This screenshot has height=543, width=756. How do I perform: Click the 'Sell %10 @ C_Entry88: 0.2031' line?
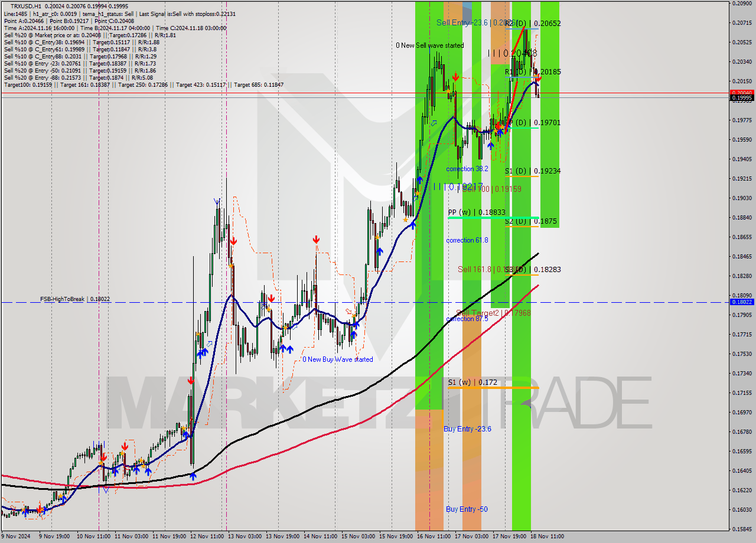click(x=82, y=56)
